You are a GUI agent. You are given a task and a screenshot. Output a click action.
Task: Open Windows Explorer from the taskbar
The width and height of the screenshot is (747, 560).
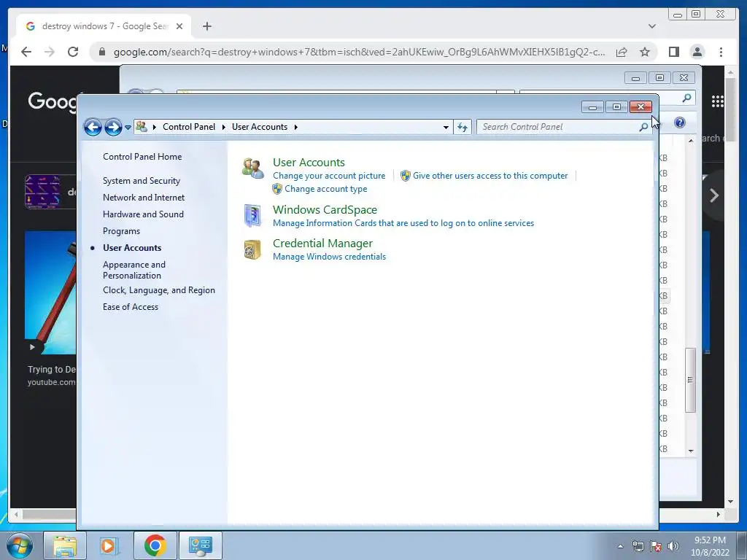click(x=65, y=545)
